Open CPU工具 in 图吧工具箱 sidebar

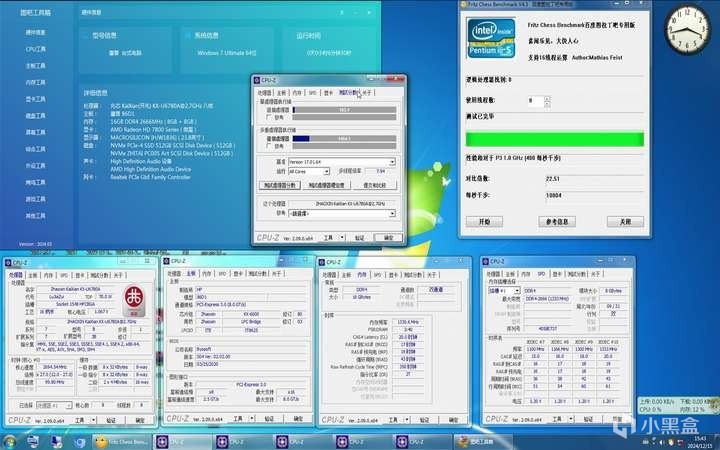click(35, 49)
